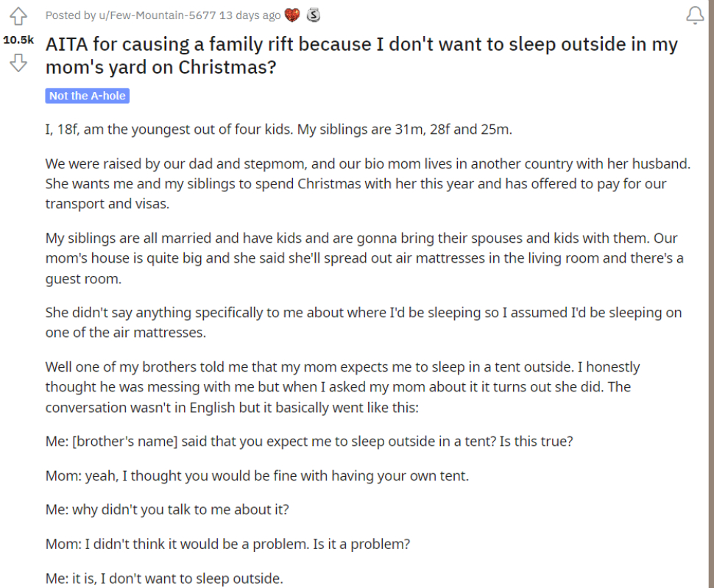Click the red heart award icon
Viewport: 714px width, 588px height.
tap(292, 15)
